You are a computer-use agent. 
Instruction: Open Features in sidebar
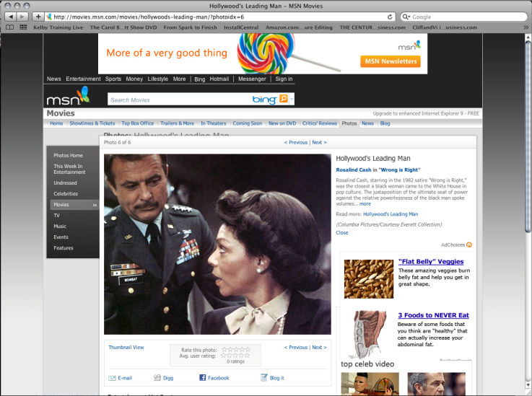pyautogui.click(x=63, y=248)
